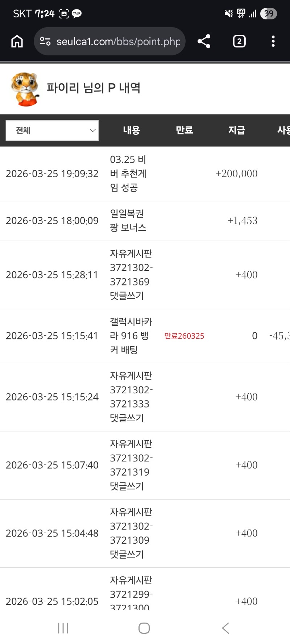Tap the red 만료260325 label
The width and height of the screenshot is (290, 644).
(x=184, y=336)
